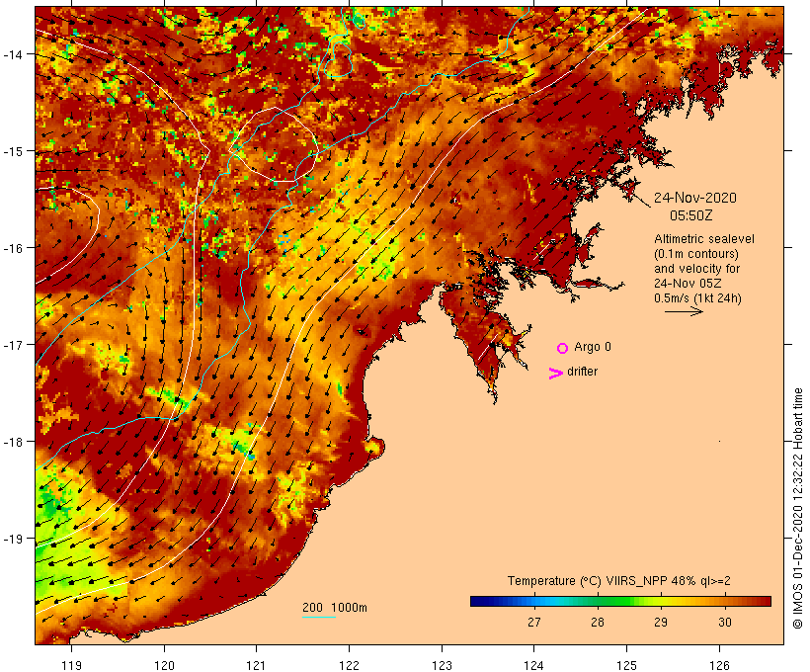Click the temperature color bar
This screenshot has width=810, height=672.
coord(620,601)
